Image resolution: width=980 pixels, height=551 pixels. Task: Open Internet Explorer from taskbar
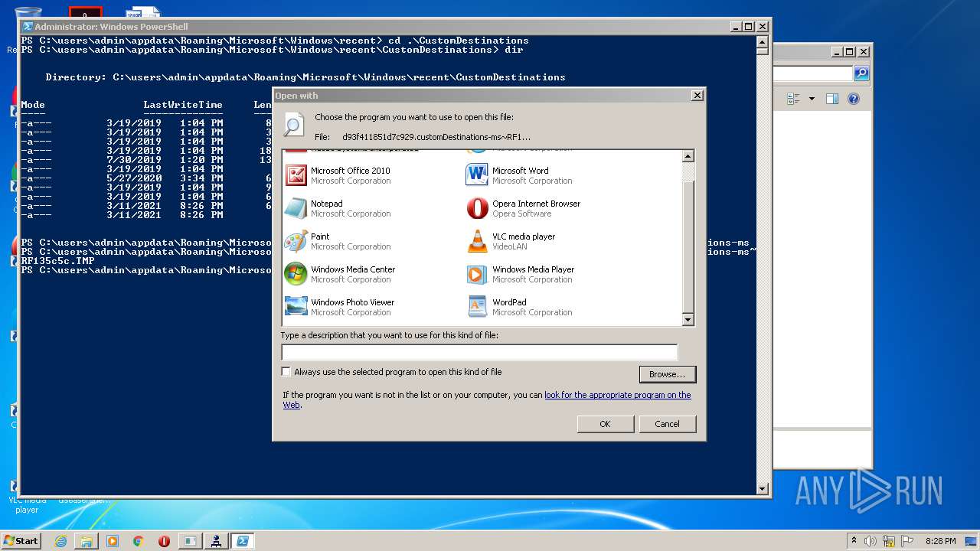click(60, 541)
